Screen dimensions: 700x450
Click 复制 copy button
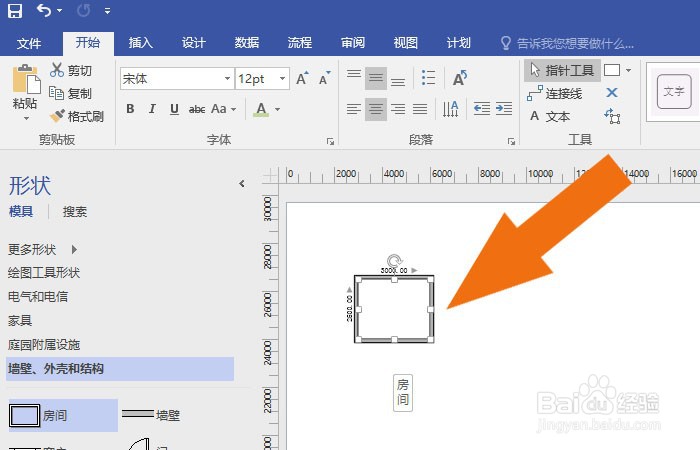click(71, 93)
